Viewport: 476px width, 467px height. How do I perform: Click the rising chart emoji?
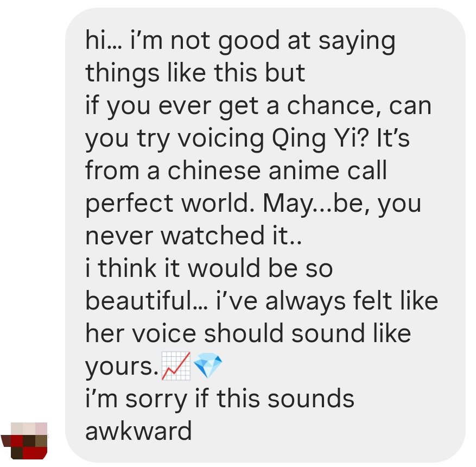[x=176, y=366]
